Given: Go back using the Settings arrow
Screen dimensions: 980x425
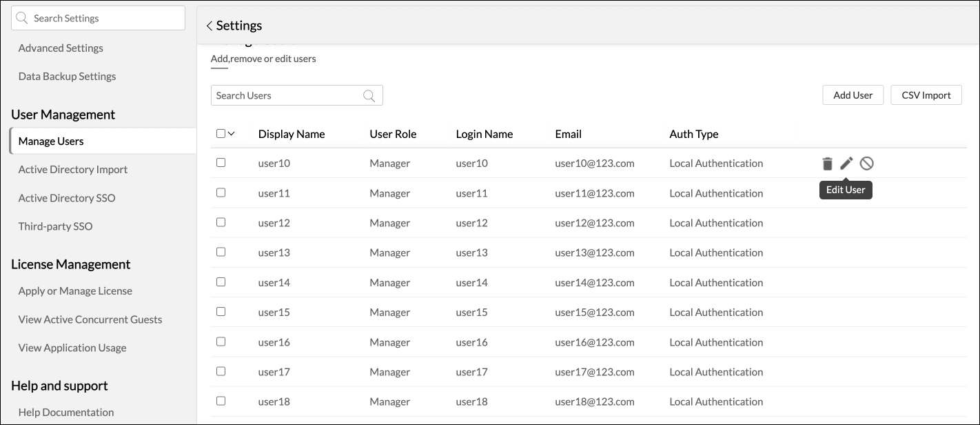Looking at the screenshot, I should [210, 26].
